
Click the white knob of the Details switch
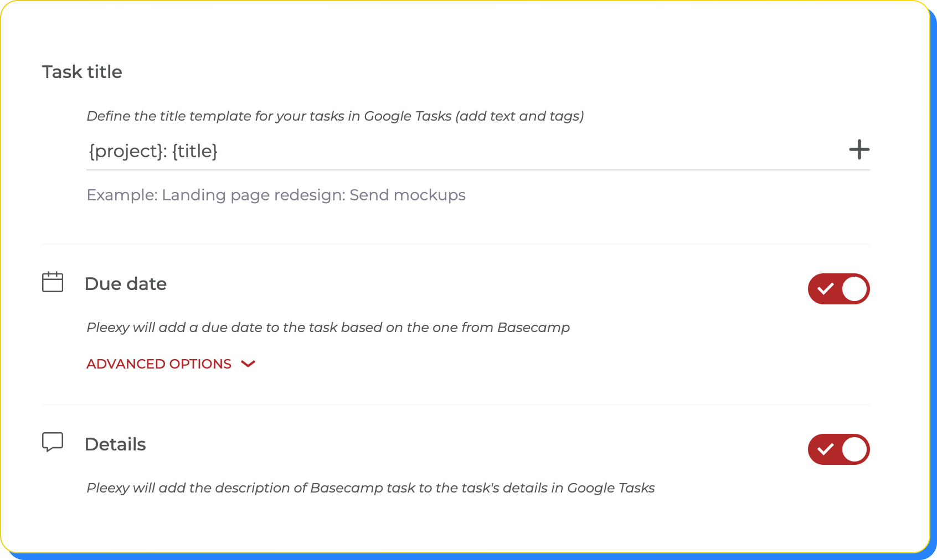click(x=853, y=449)
